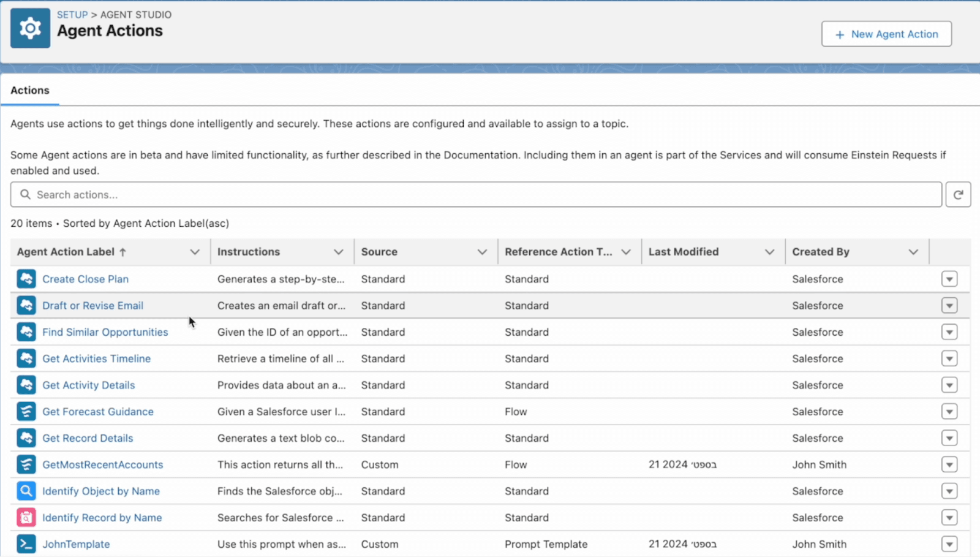Image resolution: width=980 pixels, height=557 pixels.
Task: Click the JohnTemplate prompt template icon
Action: click(26, 544)
